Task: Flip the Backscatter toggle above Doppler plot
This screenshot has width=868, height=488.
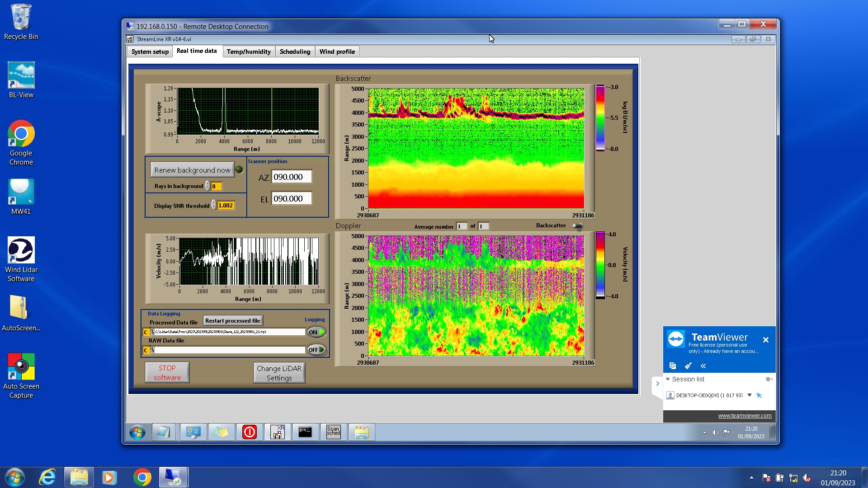Action: (x=577, y=226)
